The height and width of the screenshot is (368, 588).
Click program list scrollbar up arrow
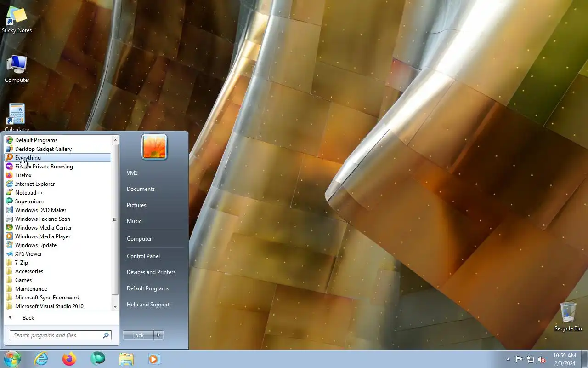tap(115, 140)
